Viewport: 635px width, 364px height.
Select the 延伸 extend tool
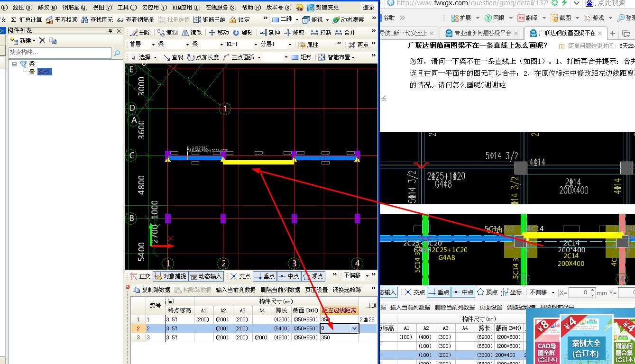[270, 33]
